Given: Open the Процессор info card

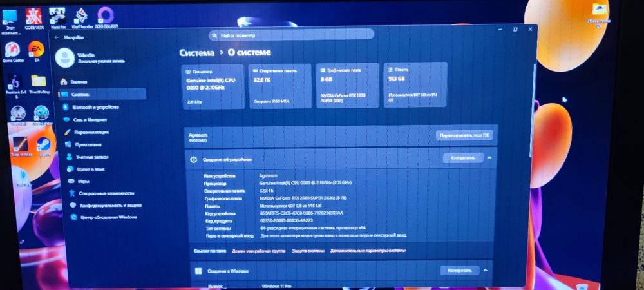Looking at the screenshot, I should [213, 86].
